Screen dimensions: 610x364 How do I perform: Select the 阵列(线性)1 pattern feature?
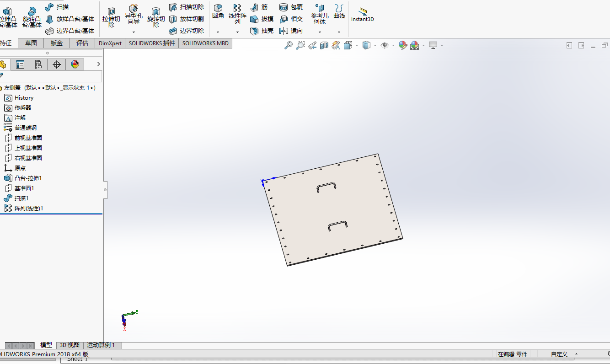pos(23,208)
